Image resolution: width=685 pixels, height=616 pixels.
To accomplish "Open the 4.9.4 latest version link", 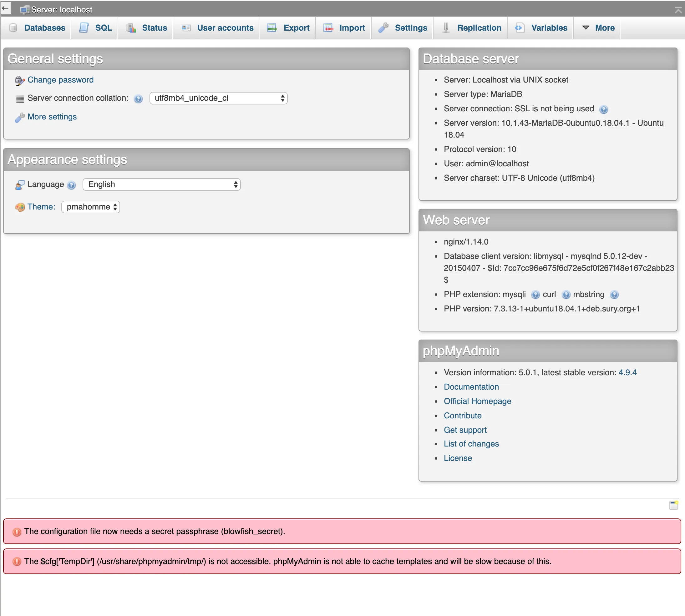I will [627, 372].
